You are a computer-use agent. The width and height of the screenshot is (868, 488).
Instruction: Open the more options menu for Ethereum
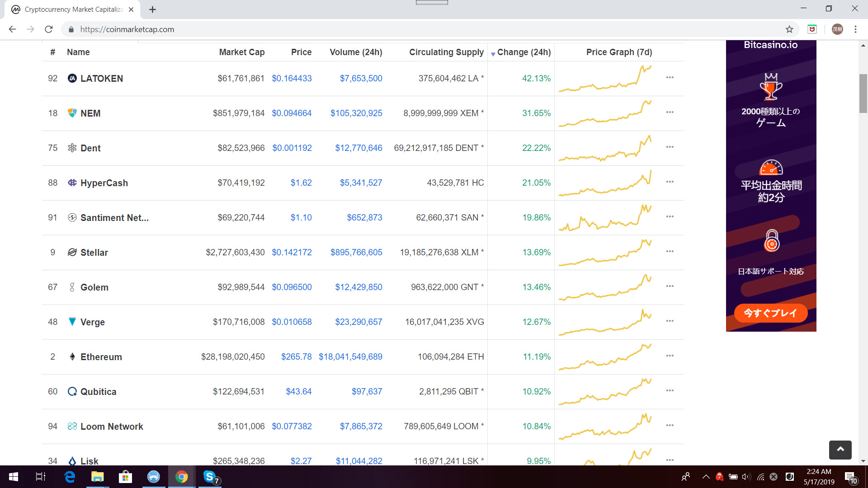[670, 356]
